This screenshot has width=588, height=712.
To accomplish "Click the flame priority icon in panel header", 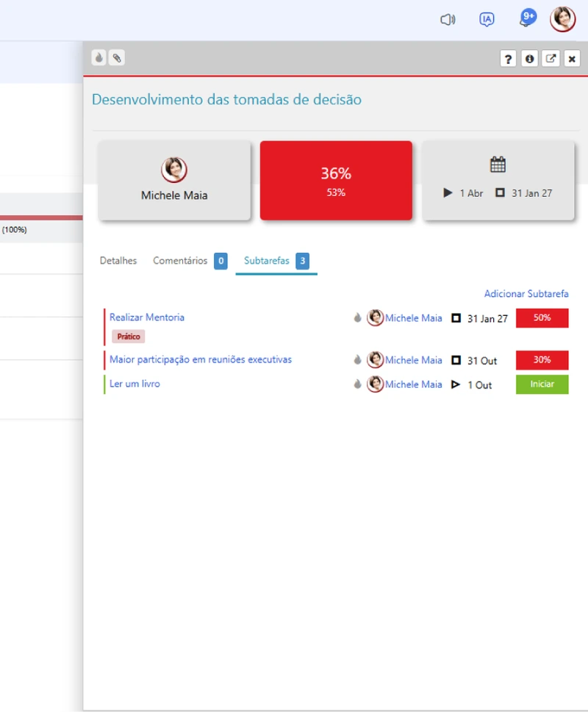I will pos(99,57).
